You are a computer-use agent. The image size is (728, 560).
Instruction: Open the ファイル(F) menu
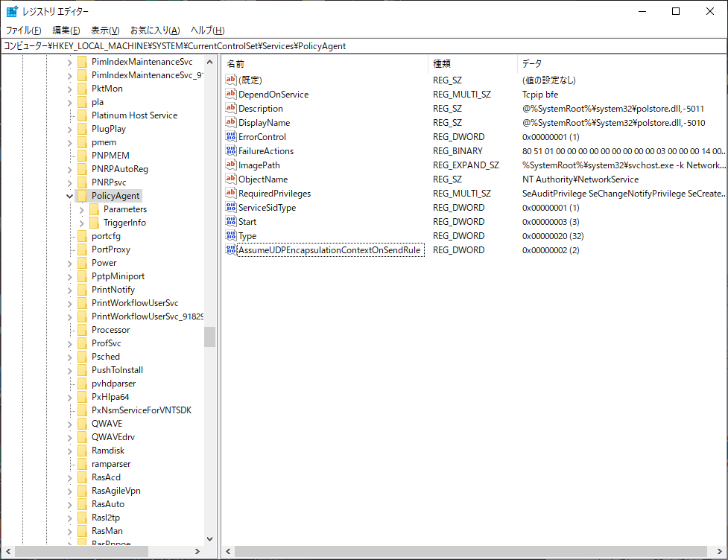click(23, 30)
